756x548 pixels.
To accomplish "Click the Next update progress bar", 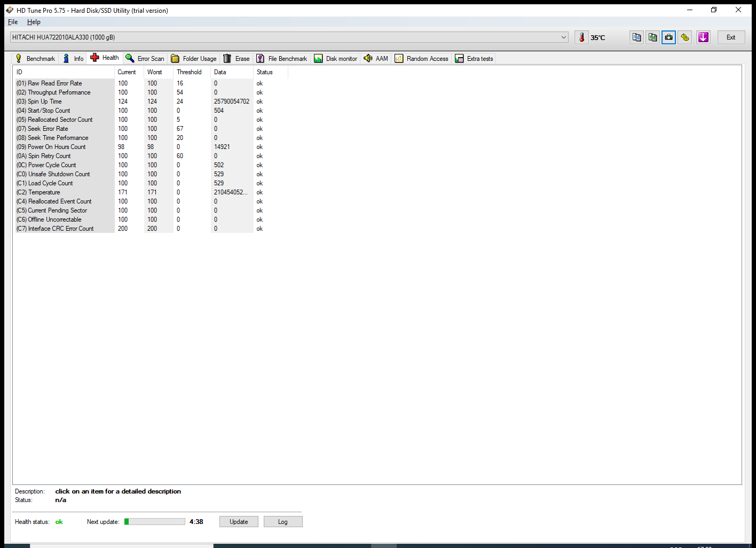I will point(155,522).
